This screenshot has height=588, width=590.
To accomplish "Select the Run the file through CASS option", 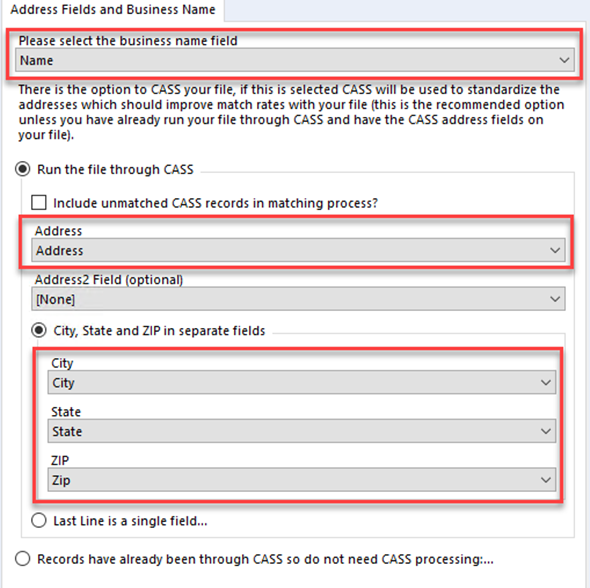I will 23,169.
